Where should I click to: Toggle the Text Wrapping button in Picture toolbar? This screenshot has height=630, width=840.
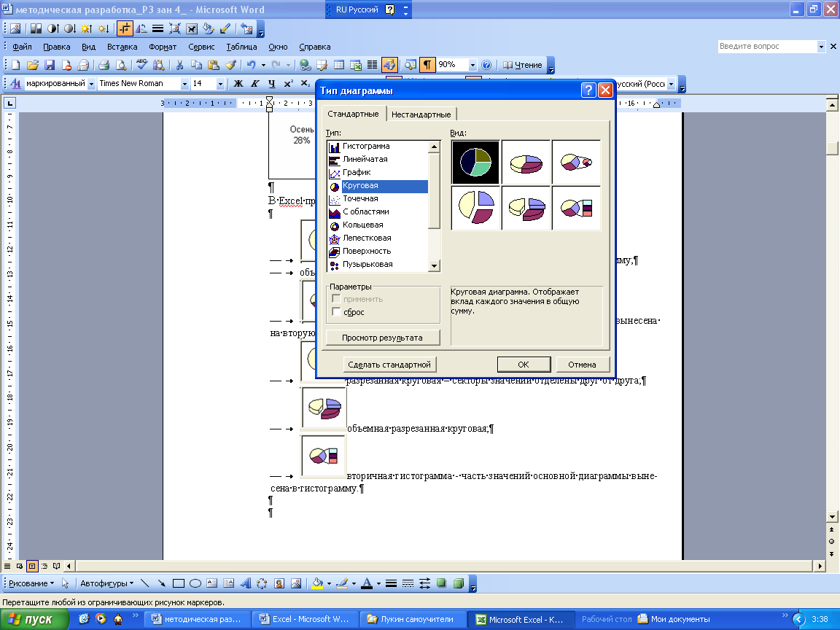(191, 28)
